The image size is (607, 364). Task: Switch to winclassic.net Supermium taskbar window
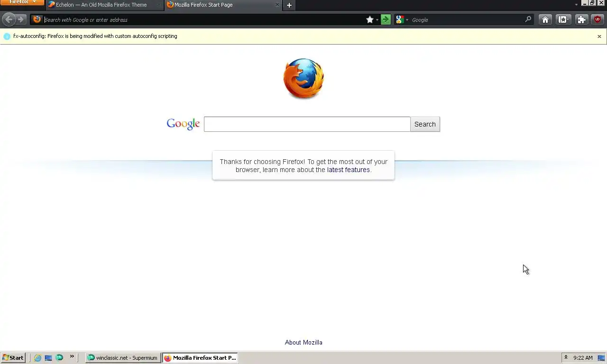click(x=123, y=358)
